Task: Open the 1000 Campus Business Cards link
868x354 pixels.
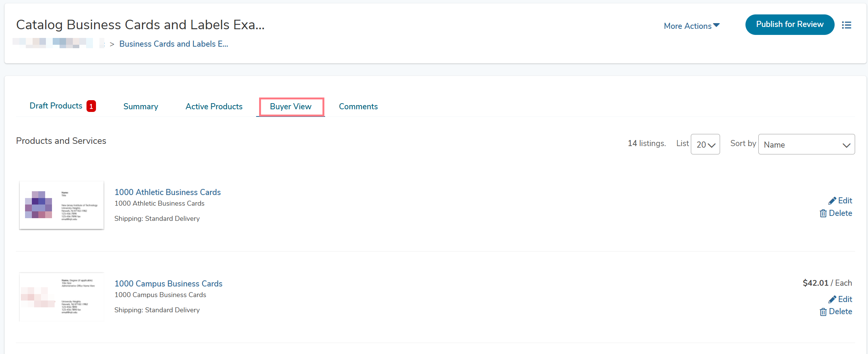Action: 168,284
